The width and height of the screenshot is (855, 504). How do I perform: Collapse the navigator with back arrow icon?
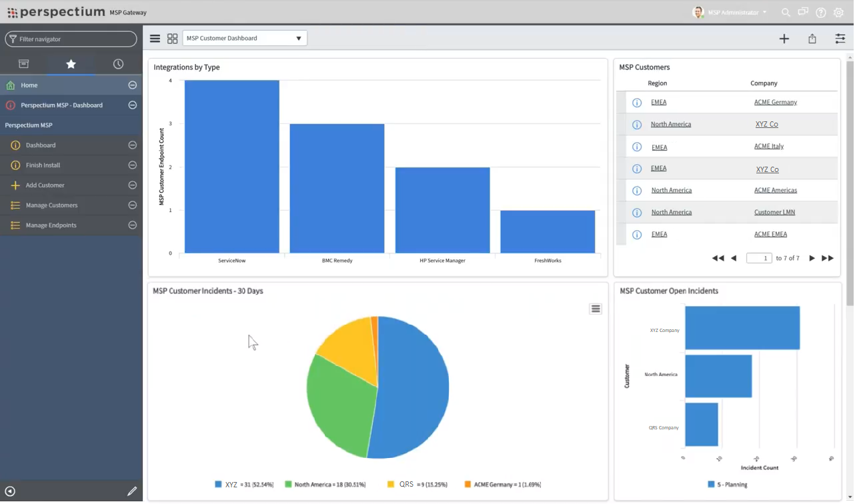click(10, 492)
